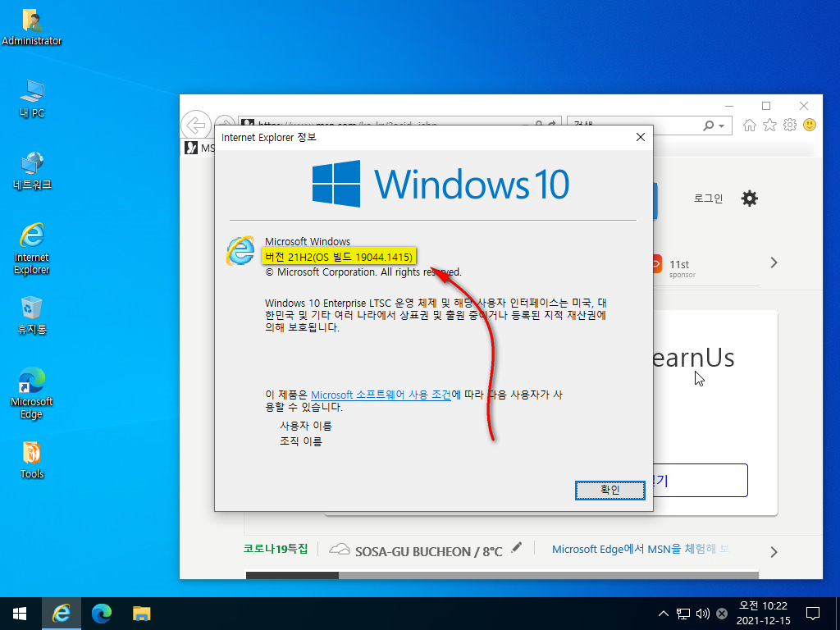
Task: Open the Windows Start menu
Action: [20, 614]
